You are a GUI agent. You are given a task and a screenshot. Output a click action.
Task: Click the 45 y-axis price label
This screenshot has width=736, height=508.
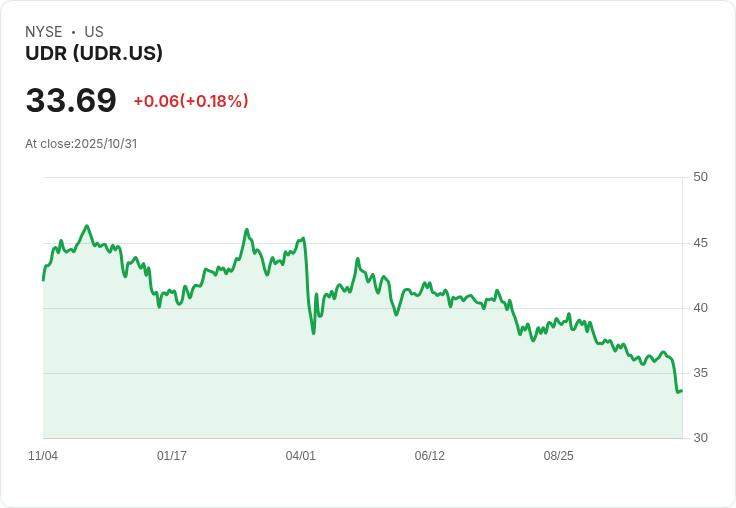(x=701, y=243)
